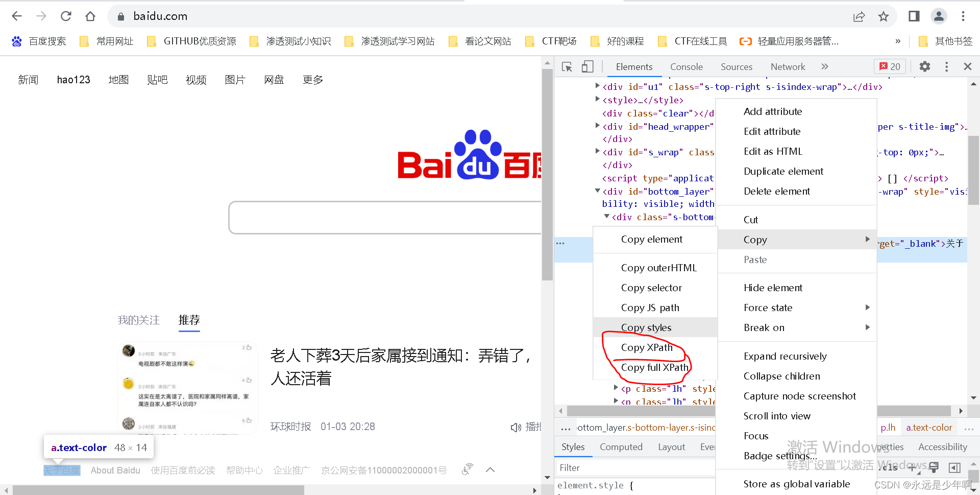Open the hao123 link on Baidu

click(x=73, y=79)
